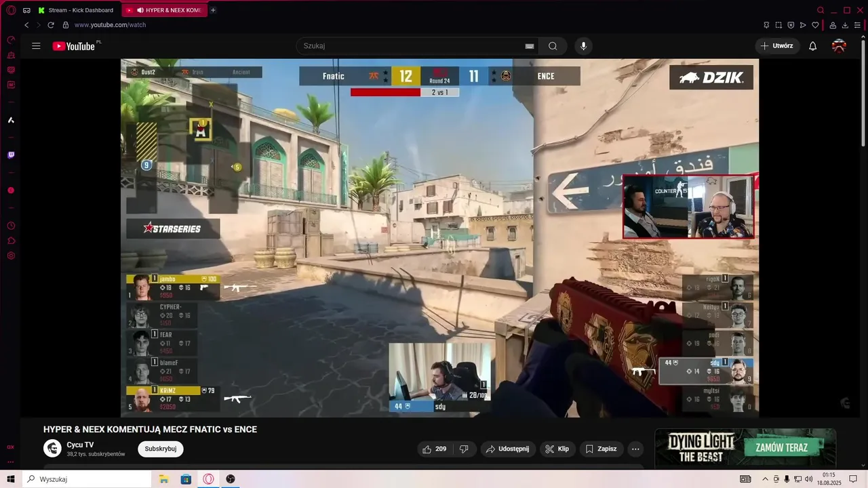Click Zapisz save button
The height and width of the screenshot is (488, 868).
(x=601, y=449)
